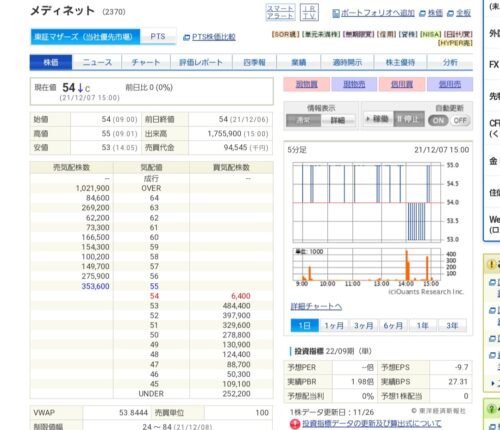Open the IR TV icon
This screenshot has width=500, height=430.
pos(309,12)
